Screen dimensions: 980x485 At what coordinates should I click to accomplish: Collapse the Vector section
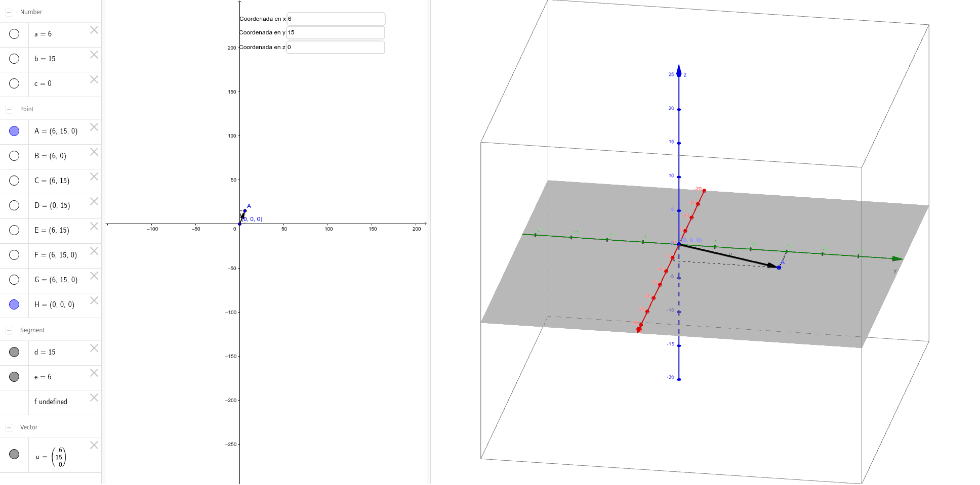pyautogui.click(x=8, y=427)
